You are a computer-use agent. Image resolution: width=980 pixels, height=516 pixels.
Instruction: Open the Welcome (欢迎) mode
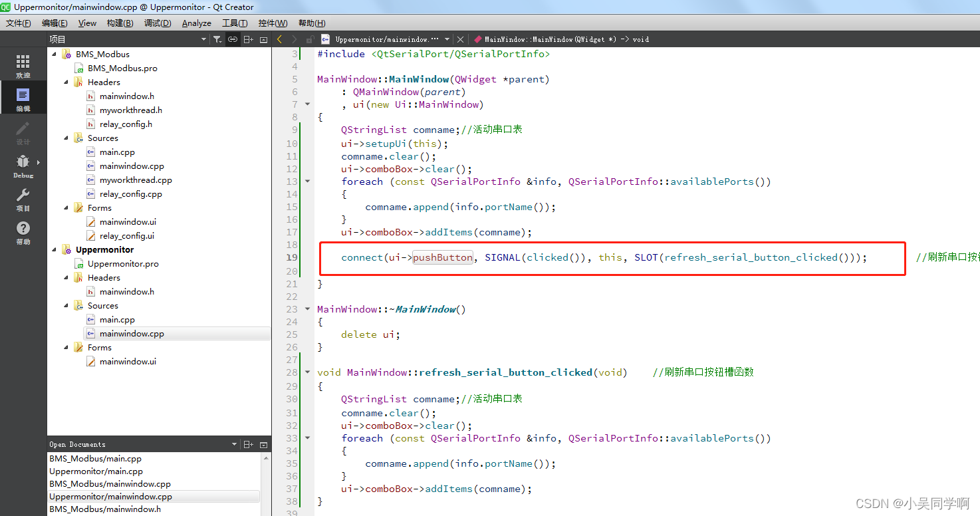click(23, 66)
